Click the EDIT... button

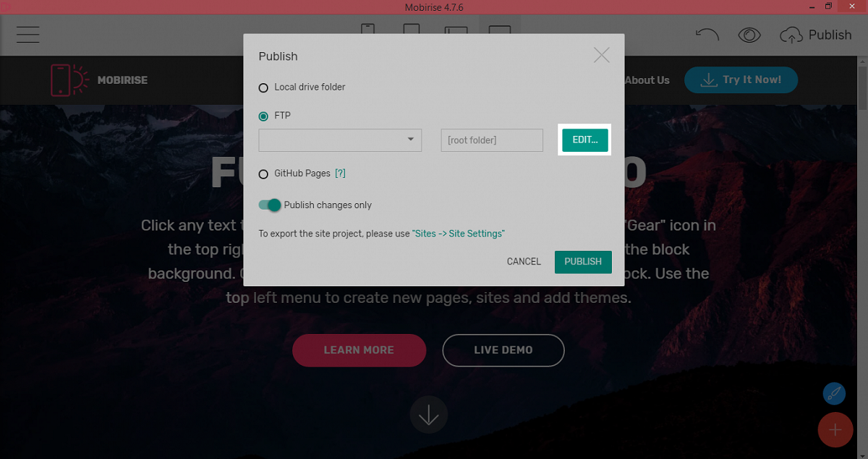(x=585, y=140)
